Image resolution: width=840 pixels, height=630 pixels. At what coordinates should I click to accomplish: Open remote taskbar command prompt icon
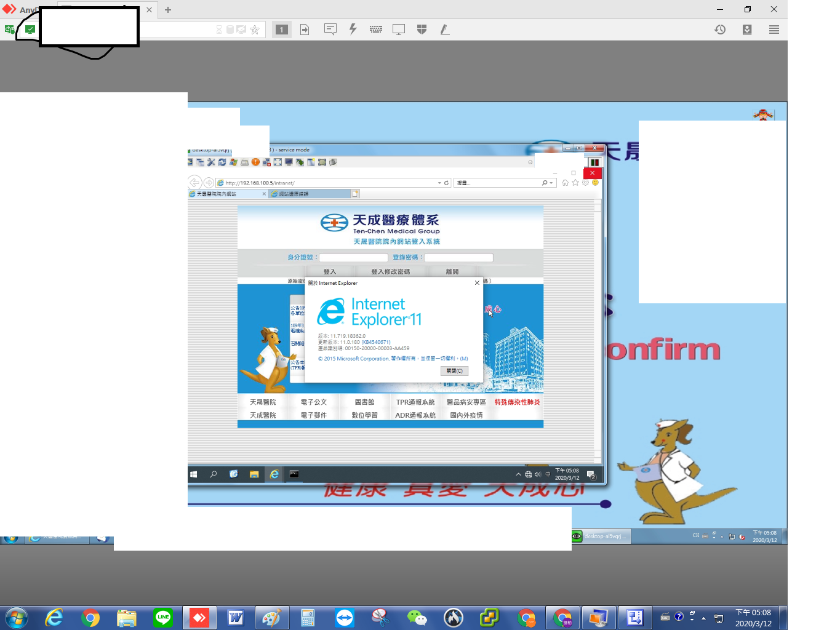click(x=294, y=474)
